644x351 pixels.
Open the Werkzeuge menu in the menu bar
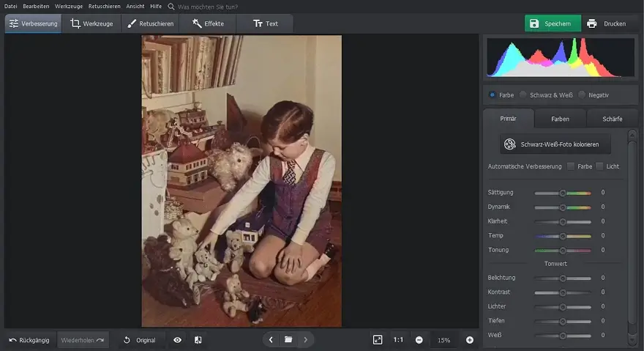click(x=69, y=6)
